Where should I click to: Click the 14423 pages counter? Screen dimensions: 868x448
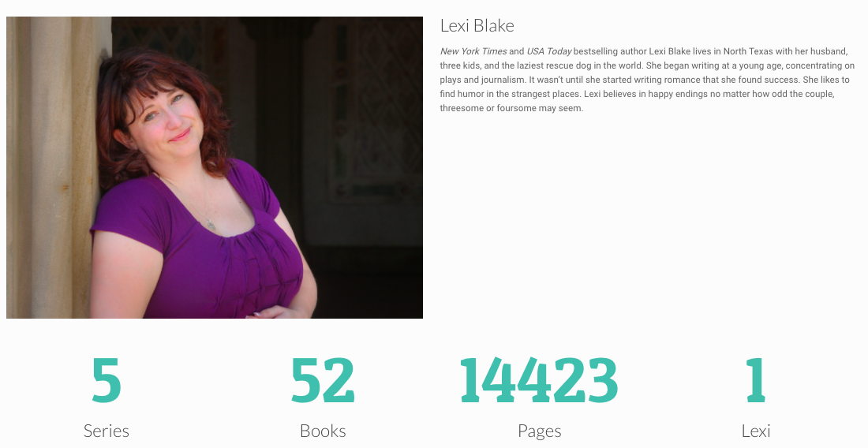pyautogui.click(x=539, y=380)
